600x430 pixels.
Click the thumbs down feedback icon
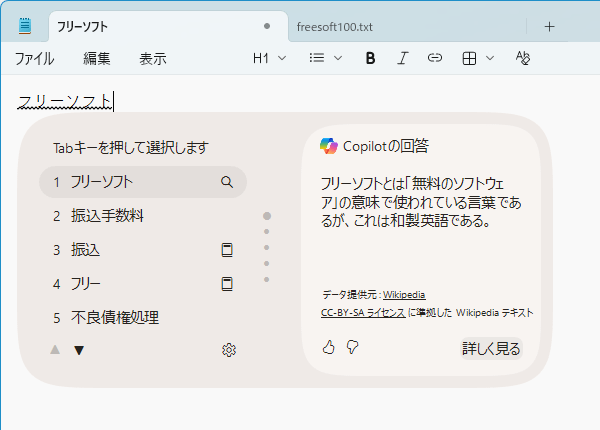(352, 347)
